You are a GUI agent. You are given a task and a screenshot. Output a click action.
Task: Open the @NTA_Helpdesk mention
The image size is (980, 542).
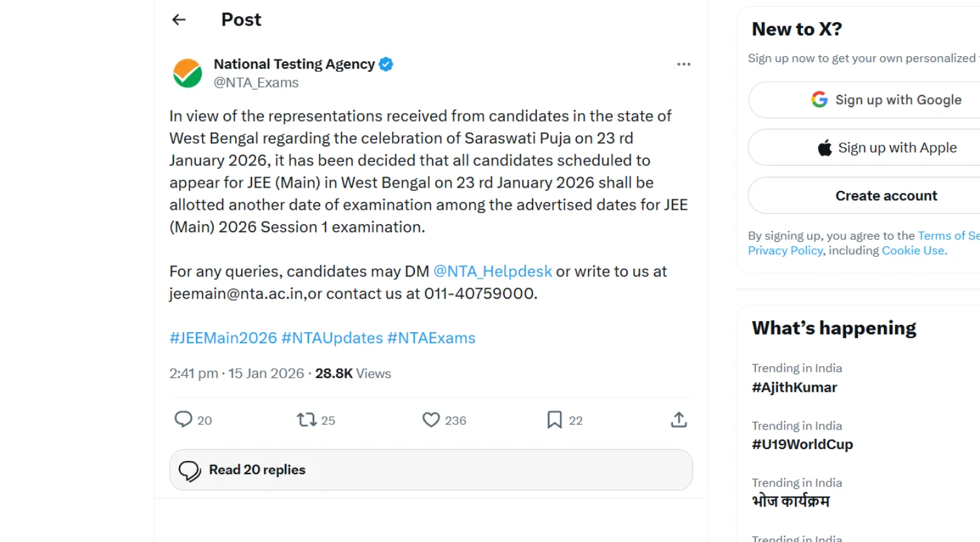pos(492,271)
